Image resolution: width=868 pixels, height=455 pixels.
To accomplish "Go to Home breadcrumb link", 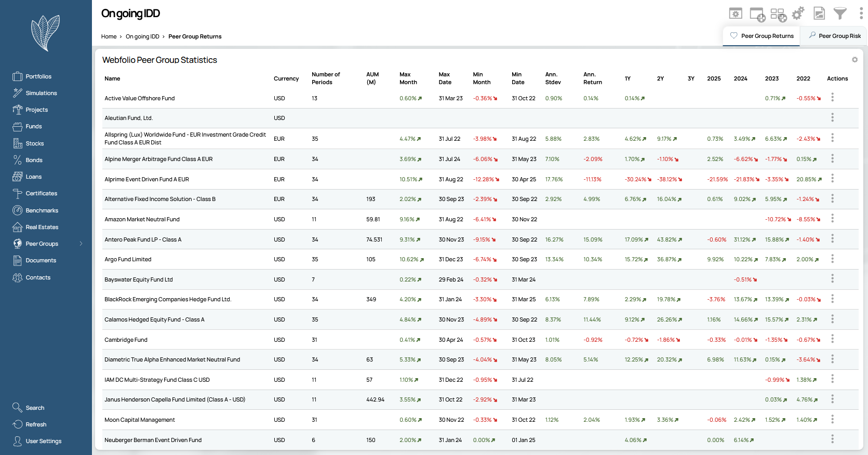I will pos(109,36).
